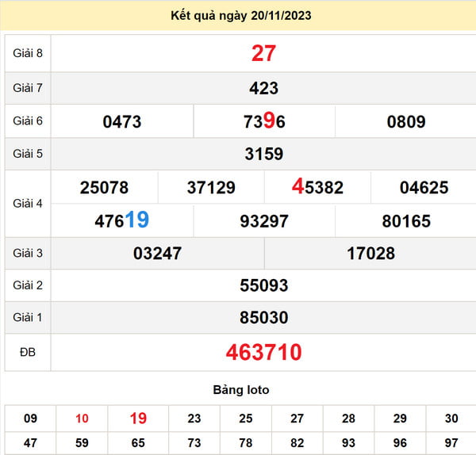Screen dimensions: 476x455
Task: Select the loto table cell 09
Action: [x=30, y=419]
